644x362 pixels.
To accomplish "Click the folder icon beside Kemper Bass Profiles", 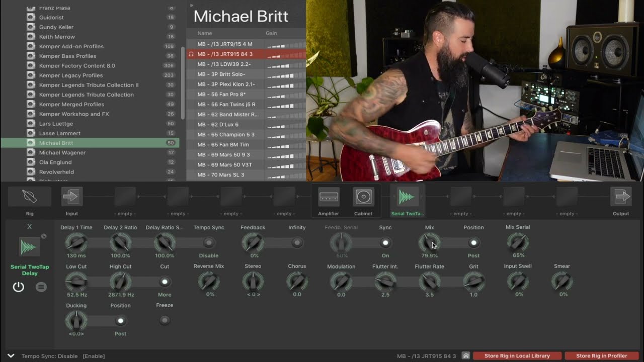I will (x=31, y=56).
